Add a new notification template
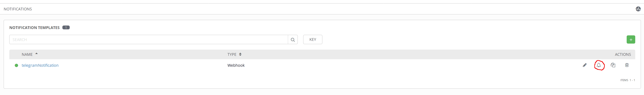The height and width of the screenshot is (95, 644). coord(630,40)
